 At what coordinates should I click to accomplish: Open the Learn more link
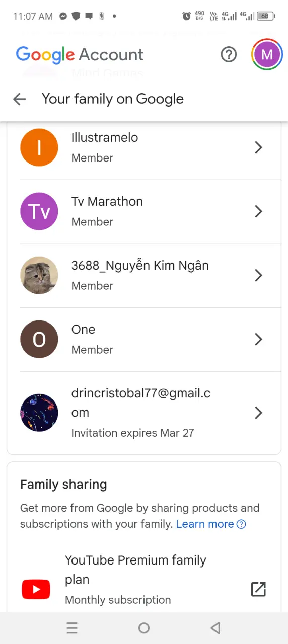[205, 524]
